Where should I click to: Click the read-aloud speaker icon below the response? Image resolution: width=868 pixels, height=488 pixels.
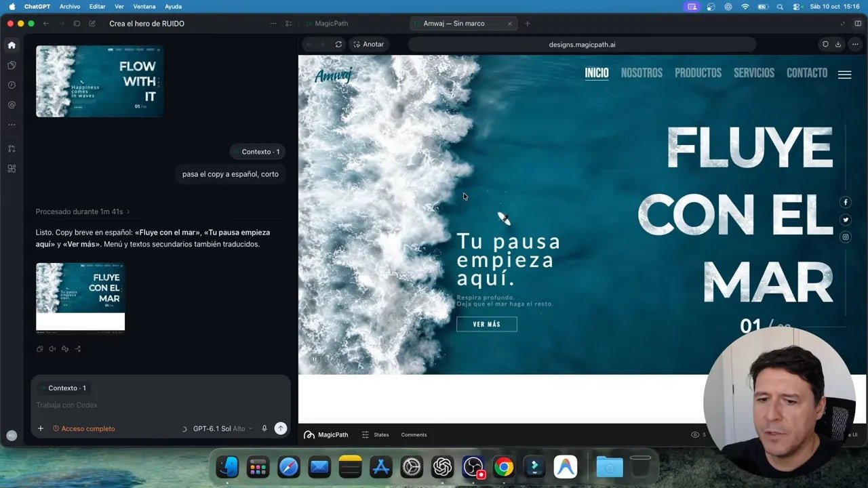(x=52, y=349)
